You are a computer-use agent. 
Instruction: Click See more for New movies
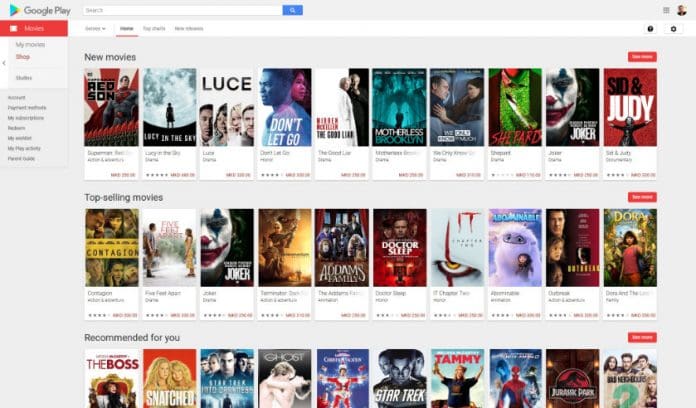pyautogui.click(x=641, y=57)
